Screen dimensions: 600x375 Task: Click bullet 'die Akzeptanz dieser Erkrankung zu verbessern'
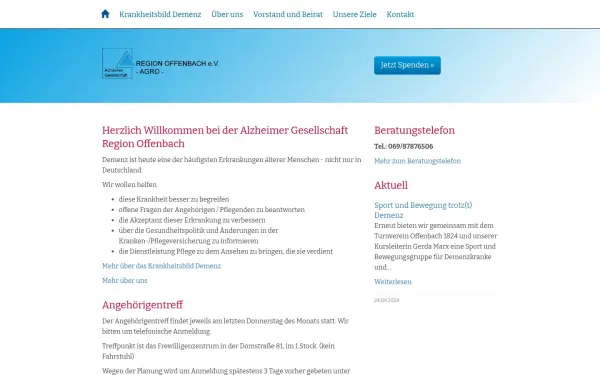192,220
